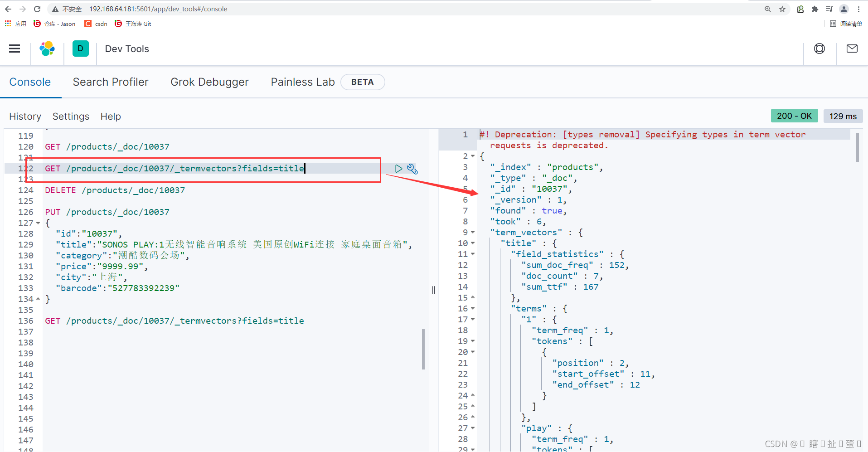This screenshot has height=452, width=868.
Task: Open the Chrome three-dot menu
Action: pyautogui.click(x=858, y=9)
